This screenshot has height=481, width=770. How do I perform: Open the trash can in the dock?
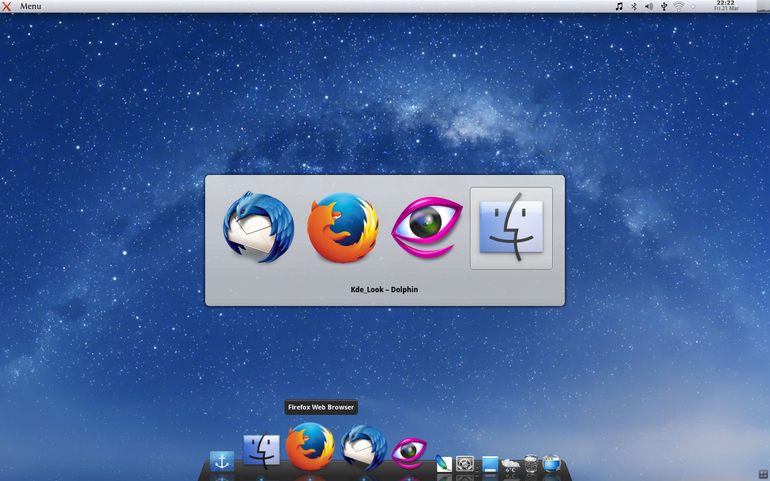coord(530,463)
